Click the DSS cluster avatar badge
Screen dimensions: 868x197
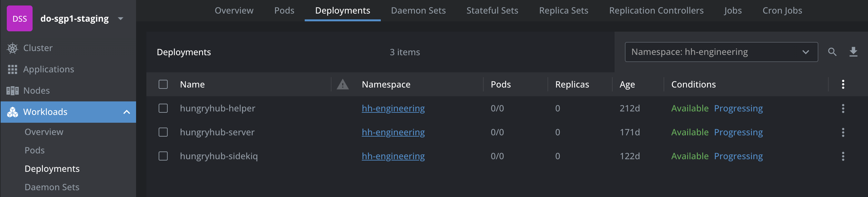(x=20, y=18)
